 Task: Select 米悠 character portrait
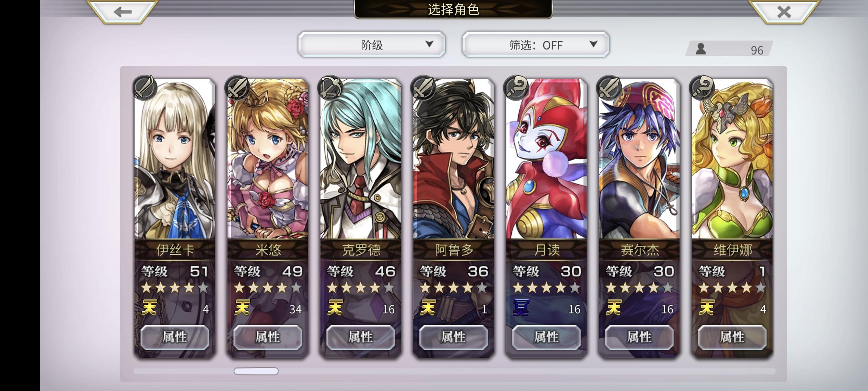[x=268, y=159]
